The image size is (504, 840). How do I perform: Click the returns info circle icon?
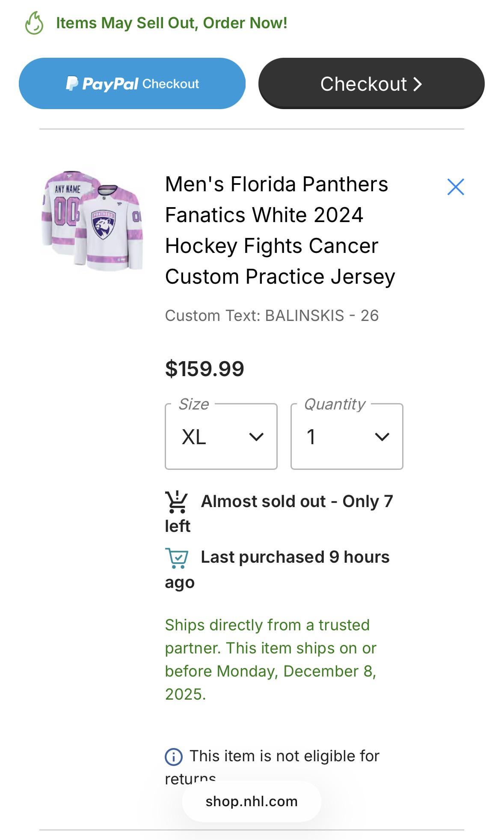pyautogui.click(x=173, y=757)
